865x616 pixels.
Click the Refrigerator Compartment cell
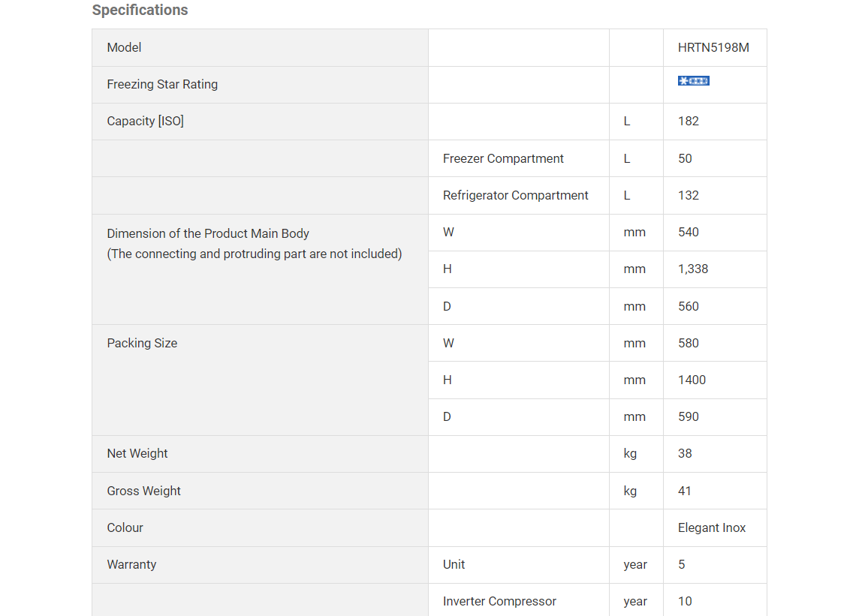click(515, 195)
